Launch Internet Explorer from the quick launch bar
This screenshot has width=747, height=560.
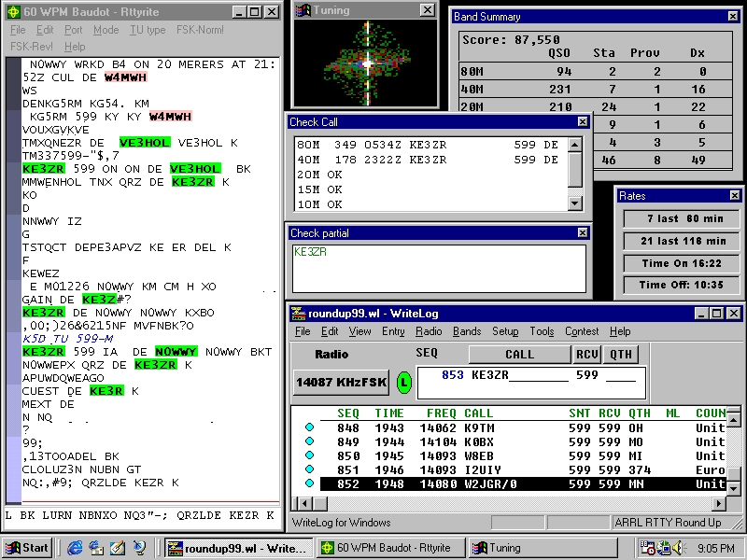pyautogui.click(x=75, y=548)
